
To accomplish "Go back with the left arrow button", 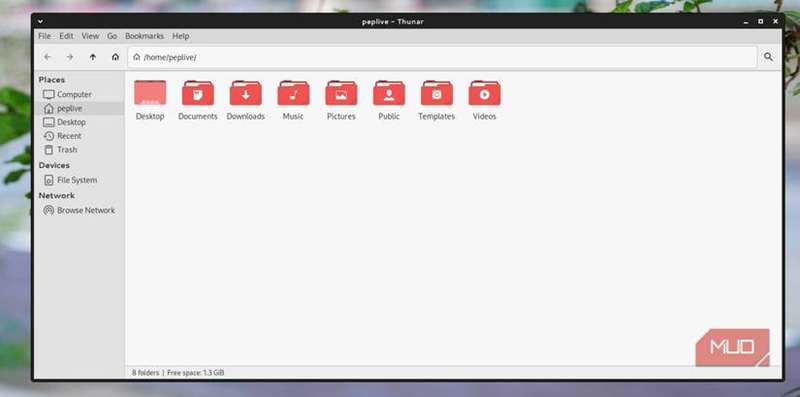I will click(47, 57).
